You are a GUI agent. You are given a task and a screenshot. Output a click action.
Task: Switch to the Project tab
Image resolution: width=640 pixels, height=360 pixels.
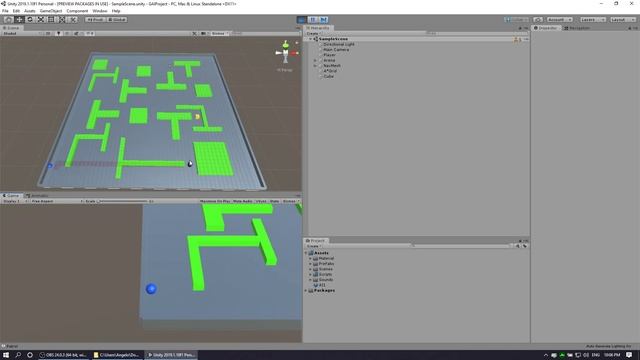(x=316, y=240)
